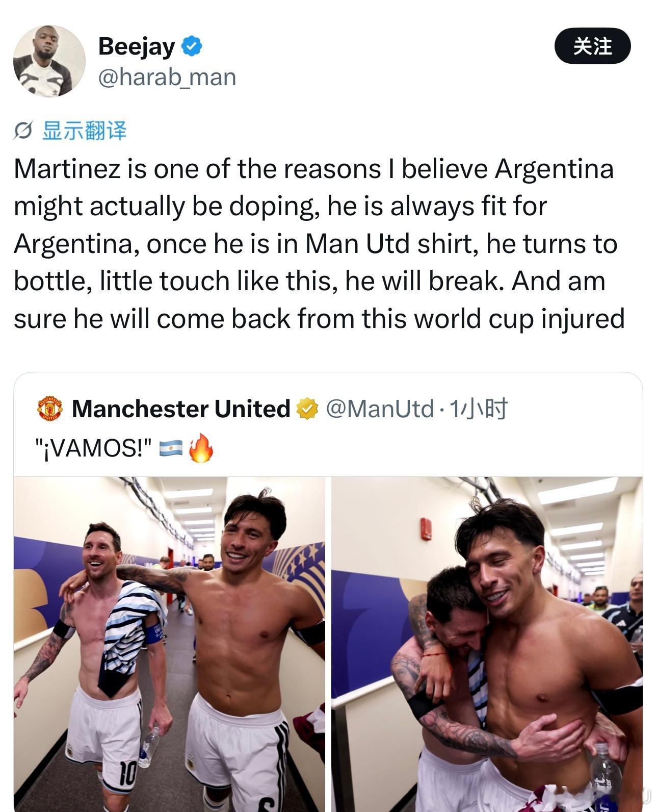Follow Beejay with the 关注 button
This screenshot has height=812, width=657.
(x=592, y=46)
